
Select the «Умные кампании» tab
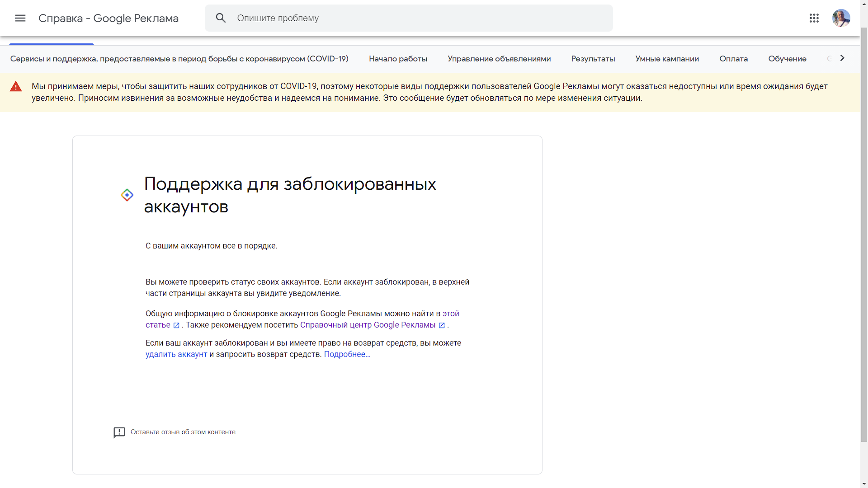pyautogui.click(x=667, y=59)
